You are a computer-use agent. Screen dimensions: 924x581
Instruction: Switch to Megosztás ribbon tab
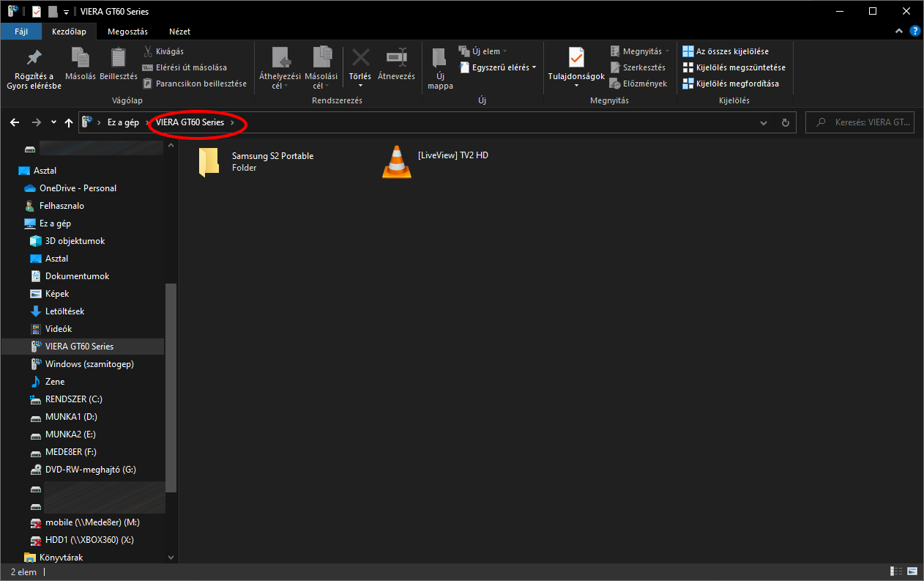[127, 32]
